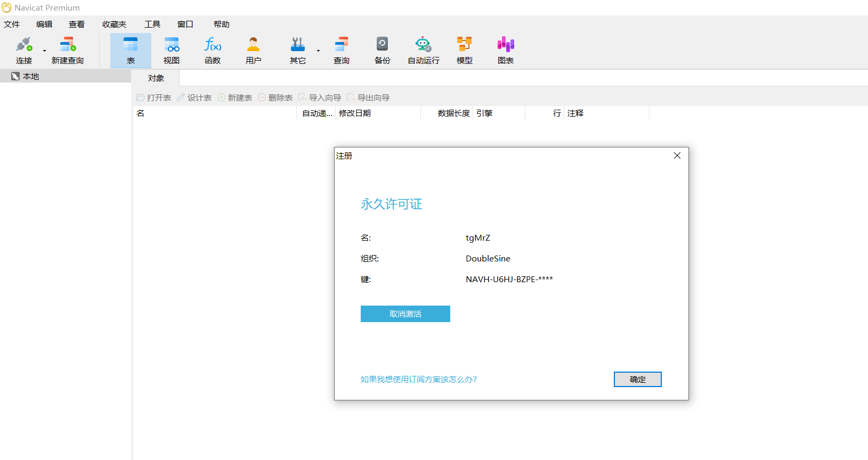Click the 设计表 toolbar button
868x460 pixels.
tap(194, 98)
